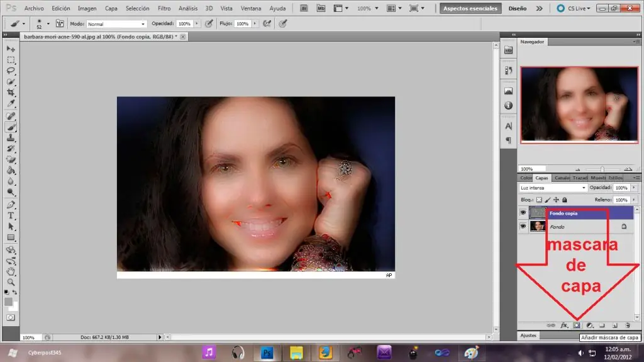The width and height of the screenshot is (644, 362).
Task: Select the Path Selection tool
Action: [x=11, y=226]
